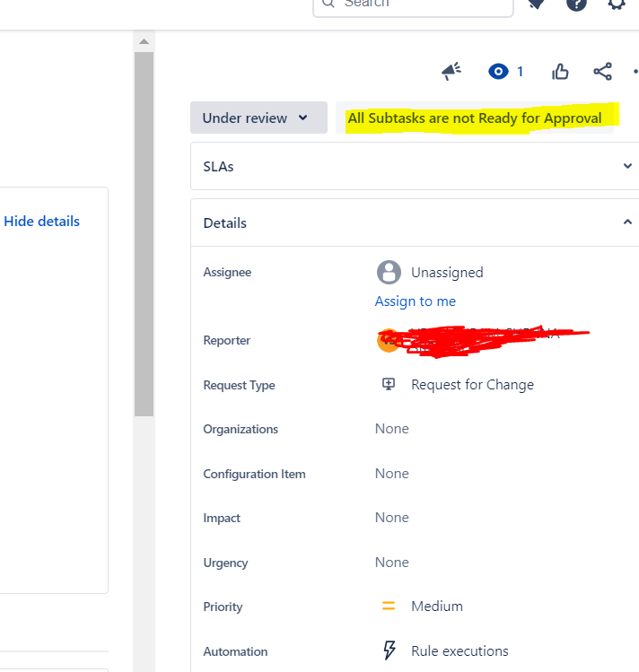This screenshot has width=639, height=672.
Task: Click the Medium priority value
Action: point(437,607)
